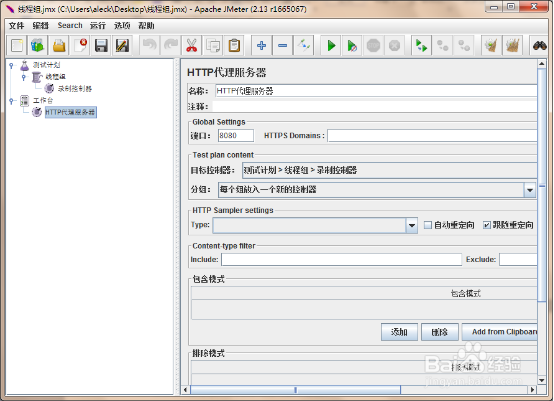Click the Stop test icon
The width and height of the screenshot is (554, 401).
point(373,46)
